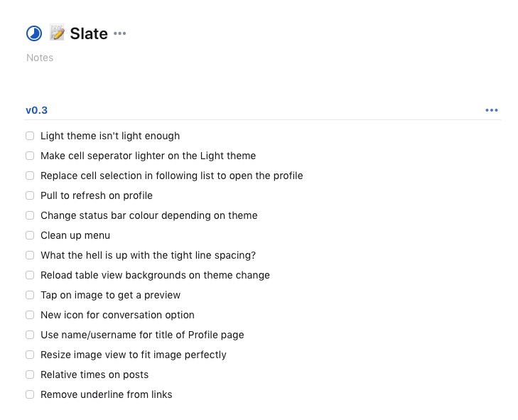Select "Use name/username for title" task
518x420 pixels.
[x=142, y=335]
